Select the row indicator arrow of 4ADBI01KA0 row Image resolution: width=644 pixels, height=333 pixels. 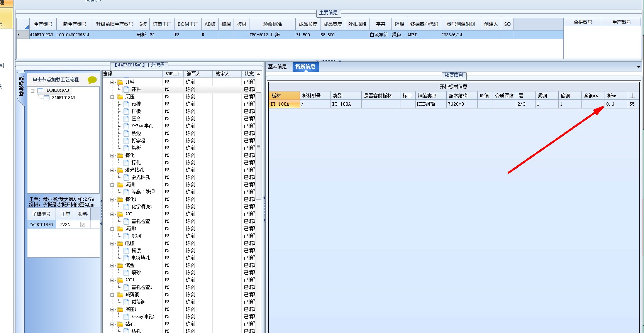point(18,35)
